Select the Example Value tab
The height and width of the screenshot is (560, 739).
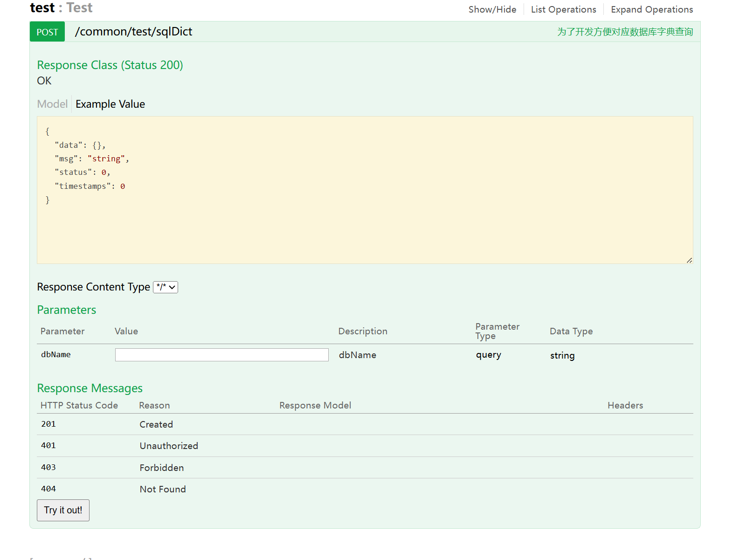click(110, 104)
